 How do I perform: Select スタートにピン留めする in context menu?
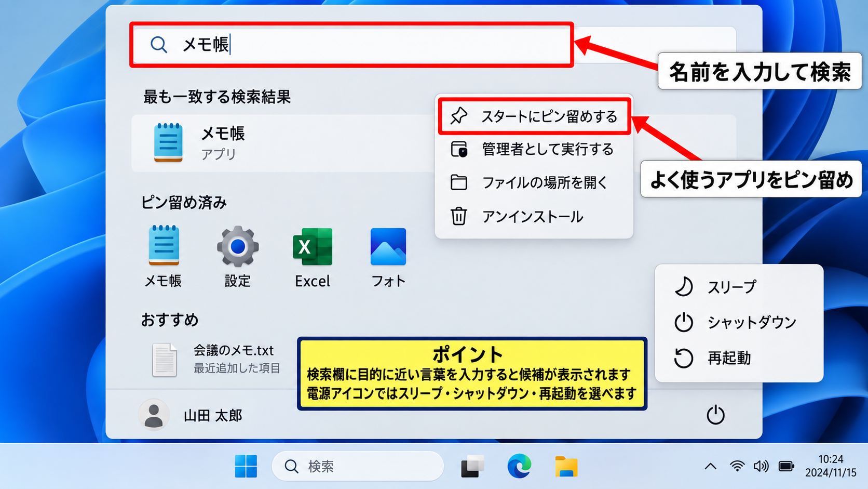(534, 116)
